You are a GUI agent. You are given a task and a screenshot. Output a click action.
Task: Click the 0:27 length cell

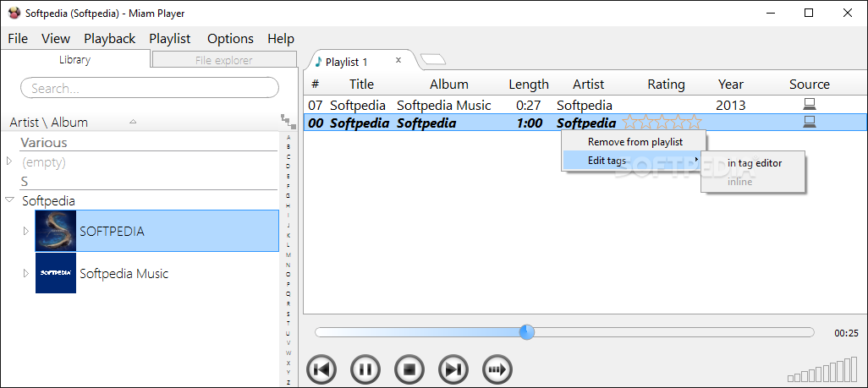[529, 105]
